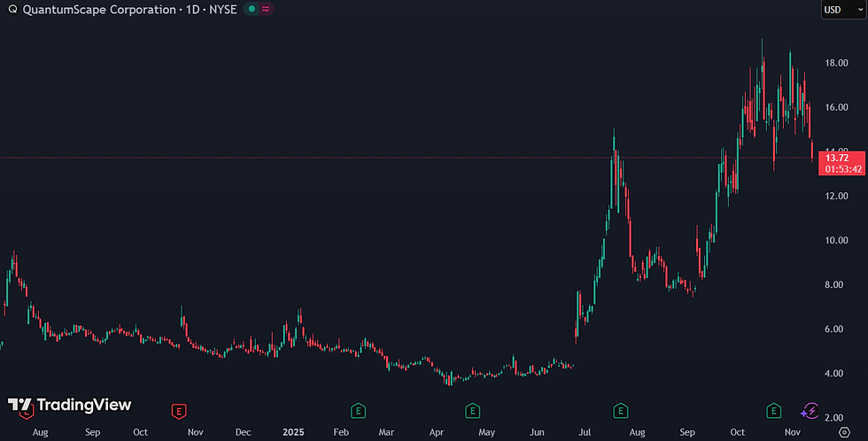Open green earnings marker between Feb and Mar
Screen dimensions: 868x441
[x=358, y=411]
